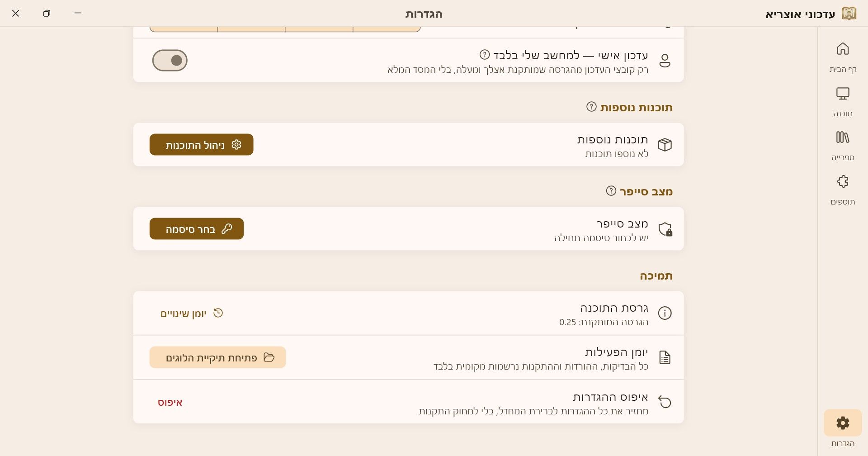
Task: Click the red איפוס reset button
Action: [170, 402]
